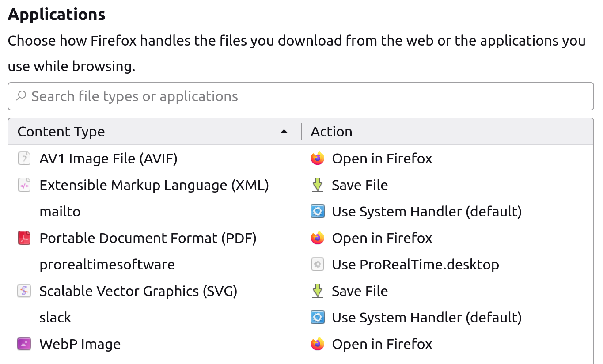Click the Content Type sort arrow
Viewport: 603px width, 364px height.
284,132
